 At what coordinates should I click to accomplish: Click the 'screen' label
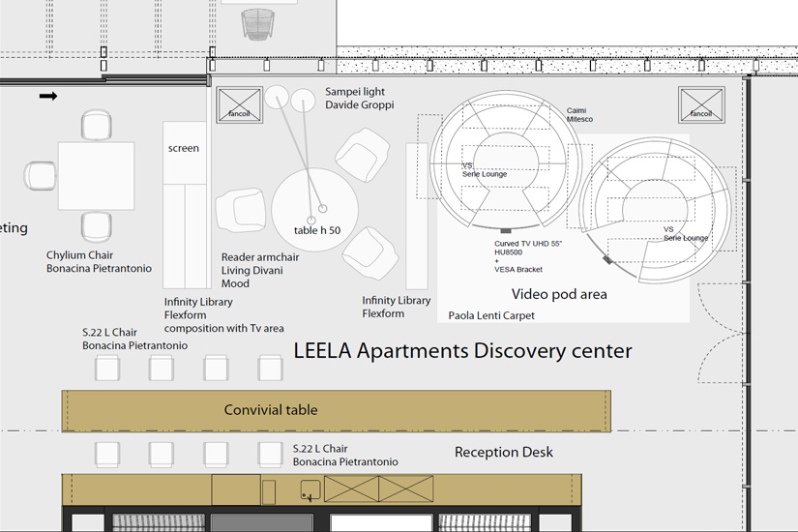[x=184, y=148]
